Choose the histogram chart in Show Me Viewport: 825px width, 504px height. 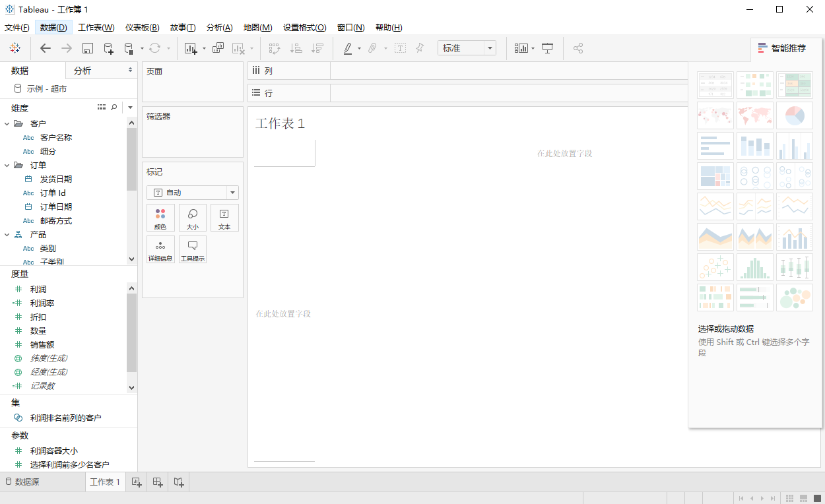755,267
